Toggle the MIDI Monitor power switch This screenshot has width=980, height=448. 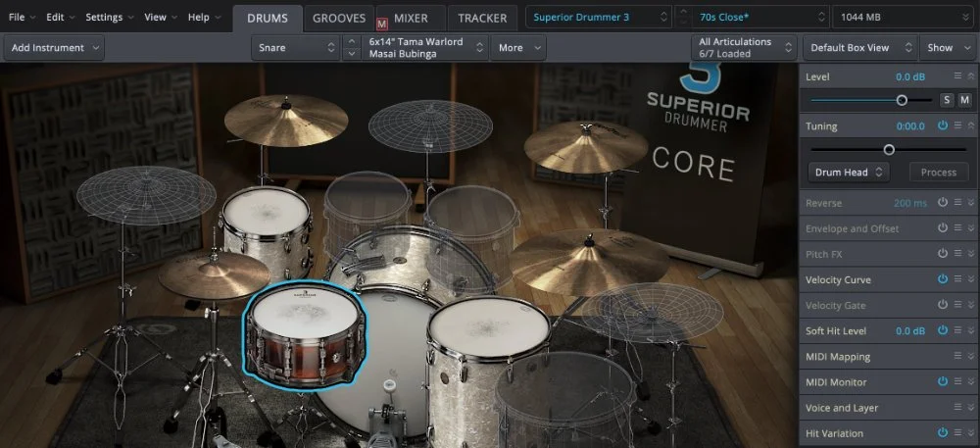[943, 381]
